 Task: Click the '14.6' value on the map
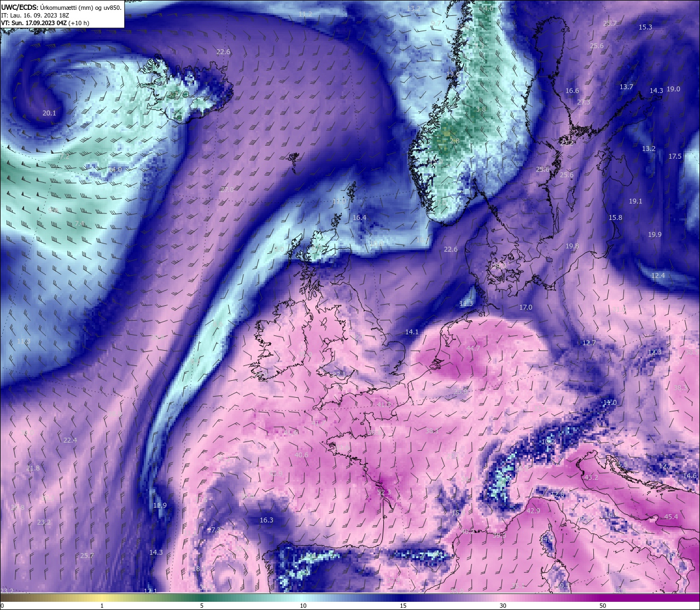690,476
